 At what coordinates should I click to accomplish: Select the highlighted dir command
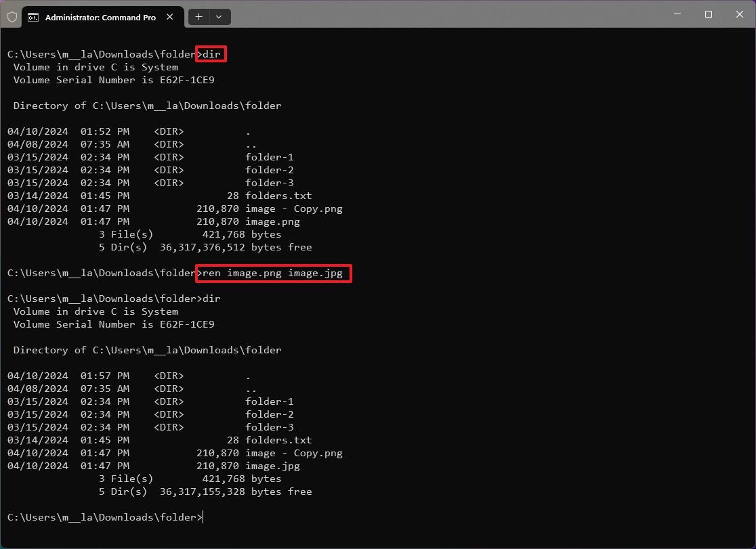(210, 54)
